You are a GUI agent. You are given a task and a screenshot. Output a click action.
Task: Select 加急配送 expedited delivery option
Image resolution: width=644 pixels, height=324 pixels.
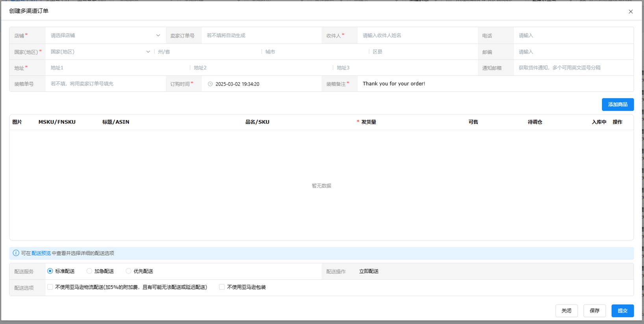pos(89,271)
